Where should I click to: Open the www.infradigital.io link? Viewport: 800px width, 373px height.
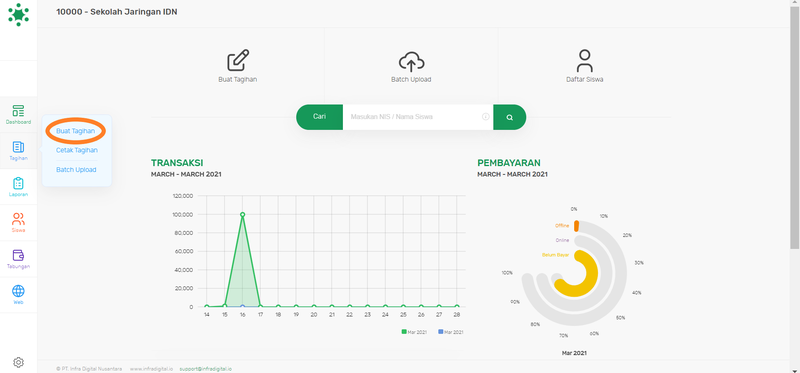(x=151, y=368)
